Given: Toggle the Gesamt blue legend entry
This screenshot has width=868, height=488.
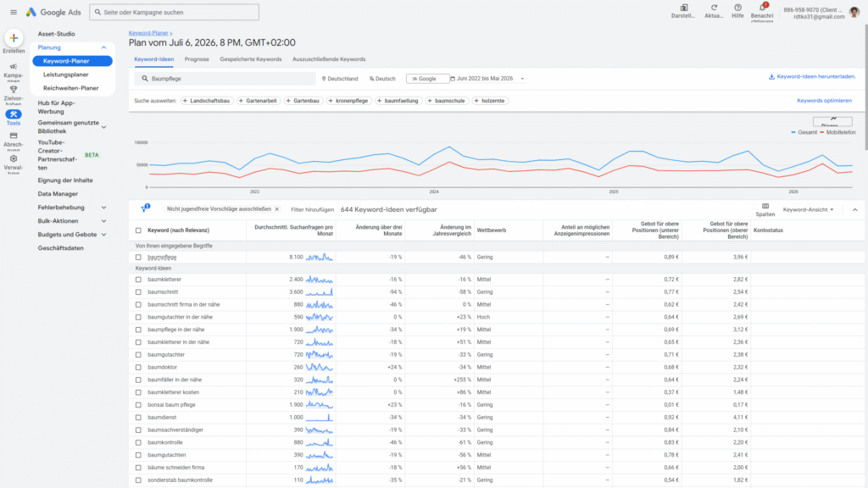Looking at the screenshot, I should (804, 132).
